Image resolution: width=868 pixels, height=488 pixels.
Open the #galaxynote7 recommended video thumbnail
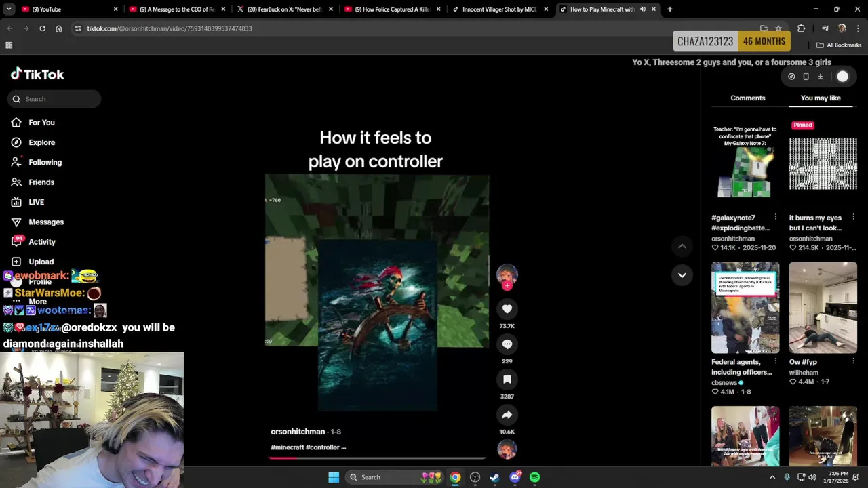[745, 163]
